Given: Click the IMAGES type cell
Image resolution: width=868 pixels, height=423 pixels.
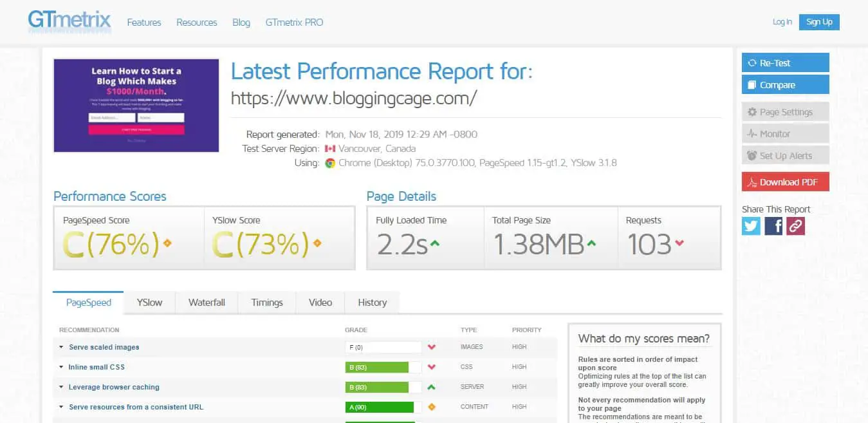Looking at the screenshot, I should tap(472, 347).
